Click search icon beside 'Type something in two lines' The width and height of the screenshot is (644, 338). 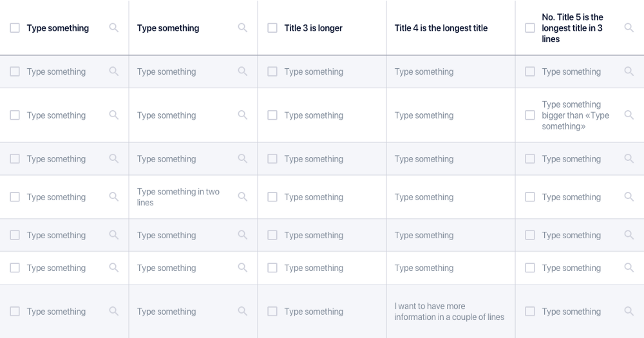pyautogui.click(x=242, y=197)
